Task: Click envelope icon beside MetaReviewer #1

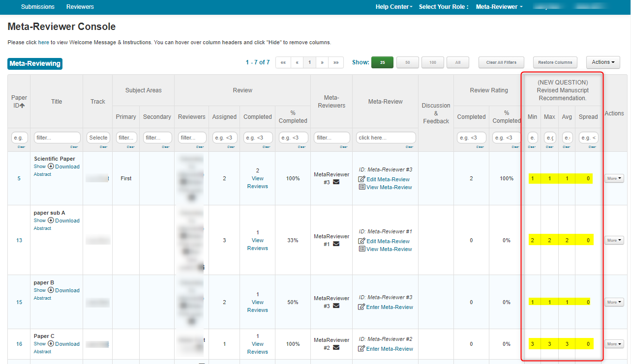Action: (x=336, y=244)
